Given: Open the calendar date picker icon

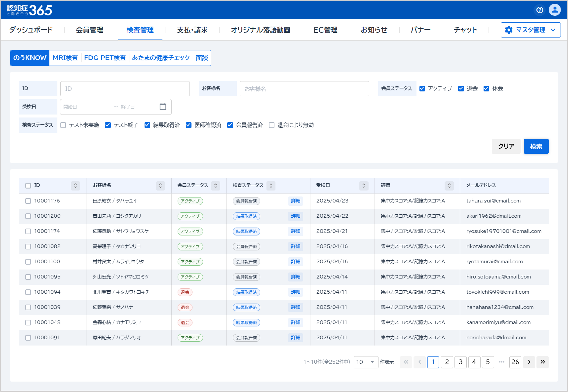Looking at the screenshot, I should click(163, 107).
